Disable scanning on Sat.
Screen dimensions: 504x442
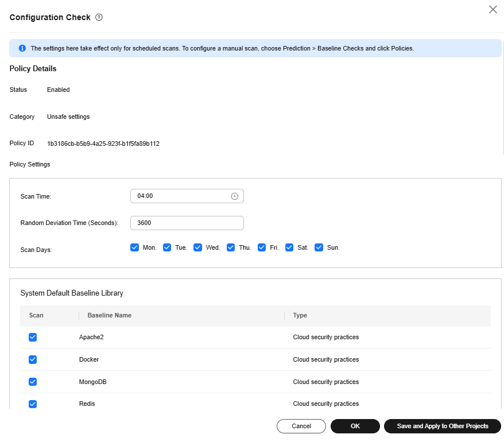point(289,247)
